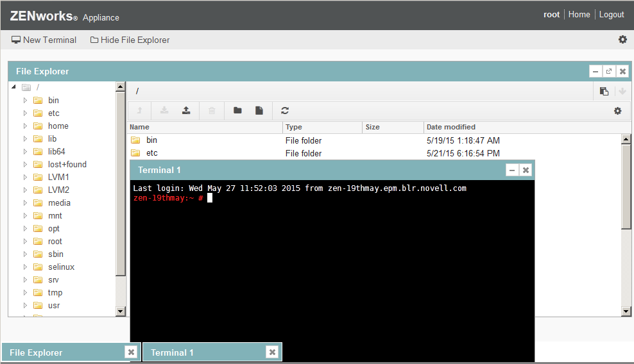This screenshot has height=364, width=634.
Task: Click the bin folder icon in file list
Action: pyautogui.click(x=135, y=140)
